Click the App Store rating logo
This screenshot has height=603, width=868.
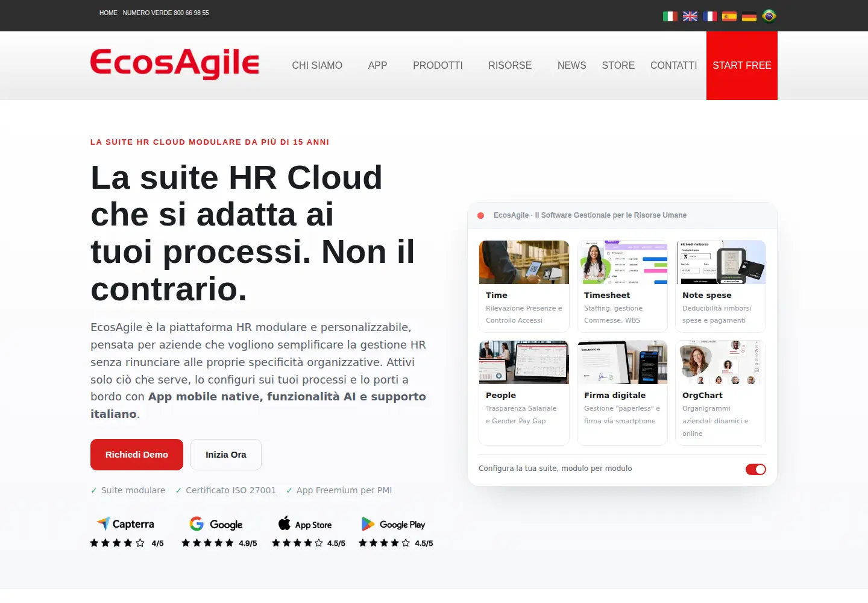[x=305, y=524]
